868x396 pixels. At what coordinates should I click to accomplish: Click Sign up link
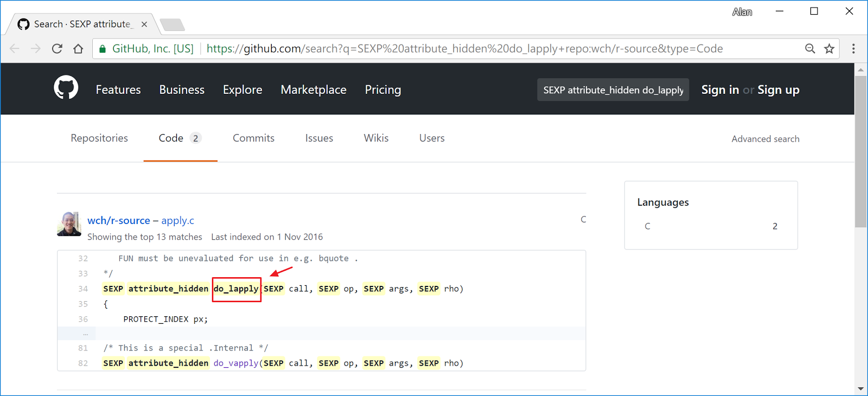point(778,90)
